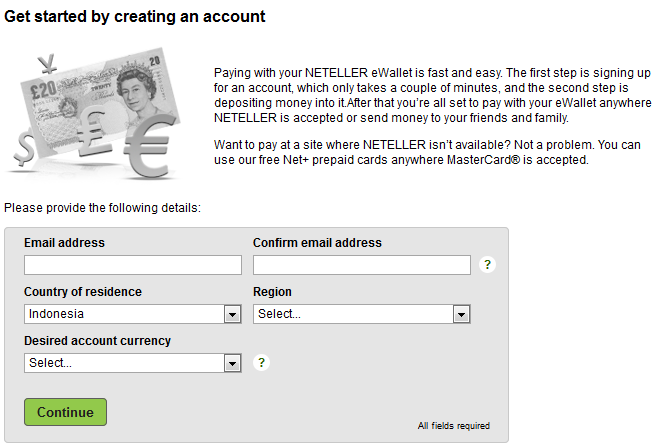Click the help icon beside Confirm email address
Image resolution: width=663 pixels, height=447 pixels.
[x=488, y=265]
